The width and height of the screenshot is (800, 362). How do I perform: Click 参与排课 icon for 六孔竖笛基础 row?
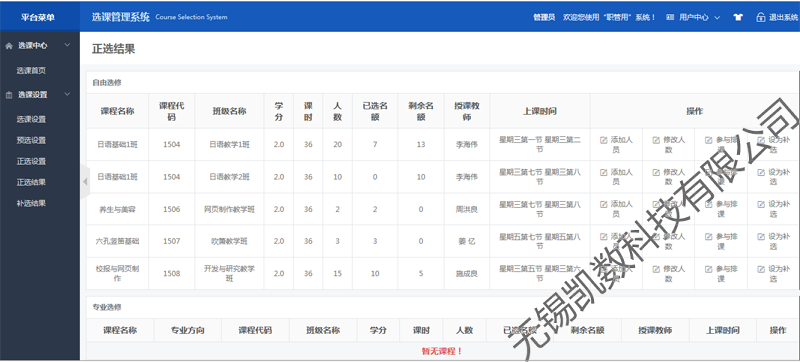[x=708, y=237]
